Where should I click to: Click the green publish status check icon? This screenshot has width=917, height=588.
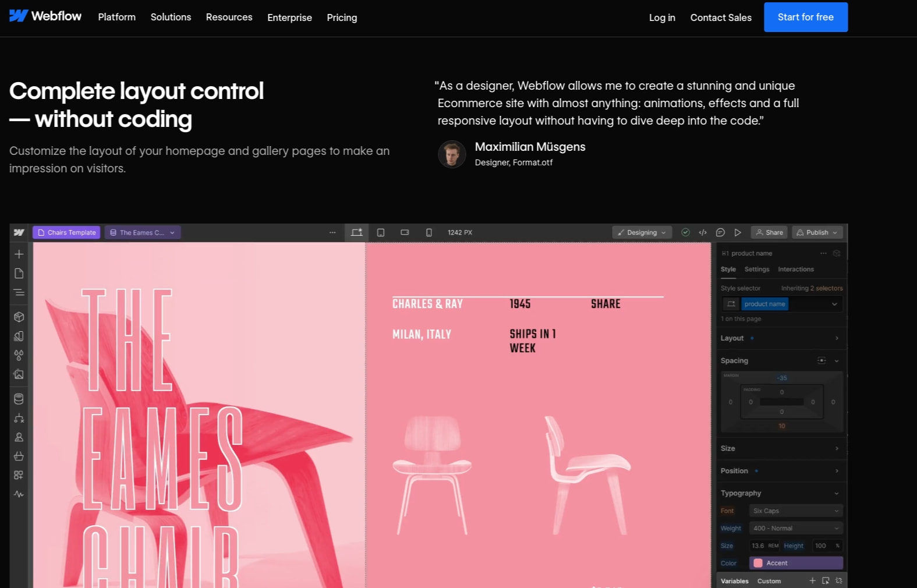[686, 232]
